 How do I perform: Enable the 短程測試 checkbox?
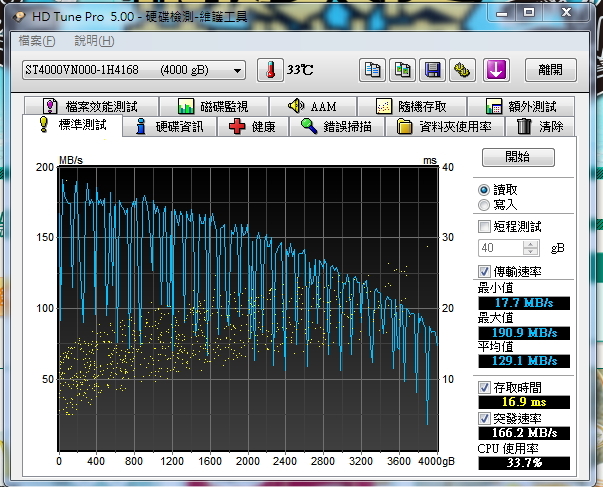coord(486,226)
